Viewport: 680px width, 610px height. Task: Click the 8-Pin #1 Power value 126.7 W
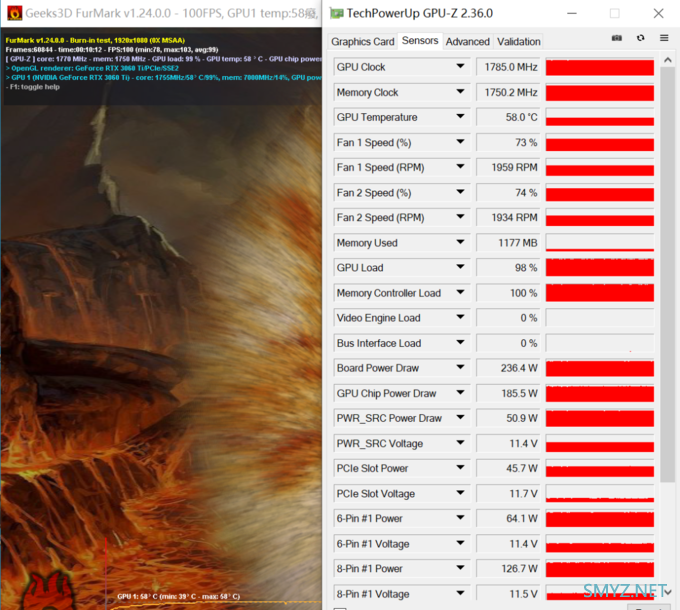pos(508,568)
